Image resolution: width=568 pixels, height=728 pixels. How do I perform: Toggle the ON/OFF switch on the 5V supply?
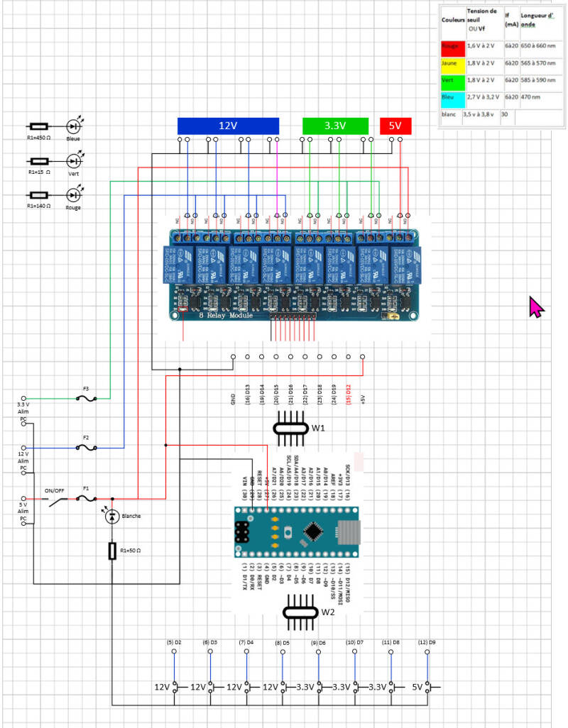click(x=57, y=500)
